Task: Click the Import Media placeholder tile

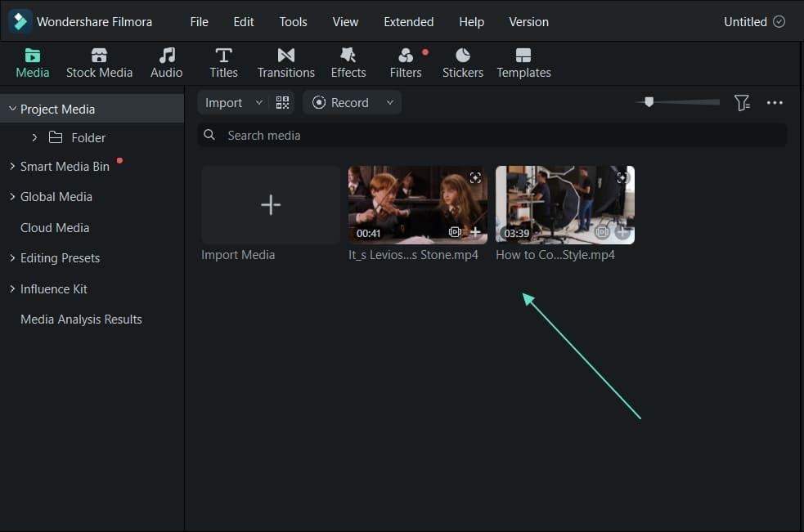Action: coord(271,204)
